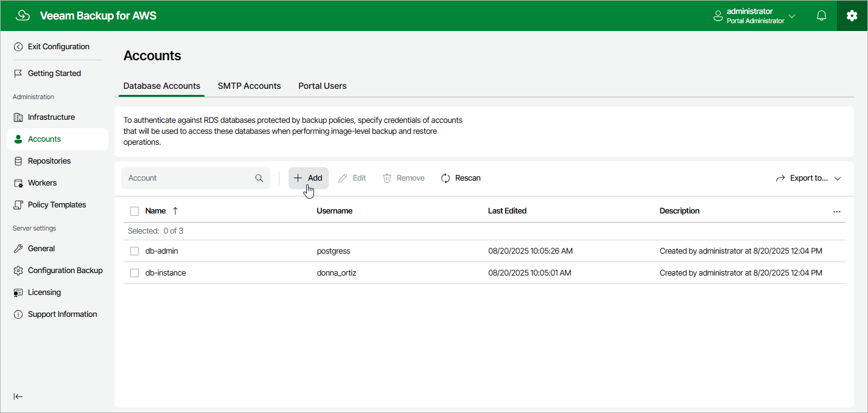The height and width of the screenshot is (413, 868).
Task: Click the search magnifier icon
Action: (259, 178)
